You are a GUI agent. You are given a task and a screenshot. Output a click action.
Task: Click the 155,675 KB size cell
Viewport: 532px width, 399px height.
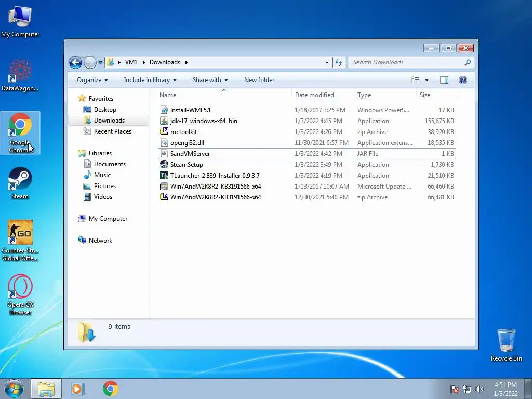pyautogui.click(x=439, y=121)
